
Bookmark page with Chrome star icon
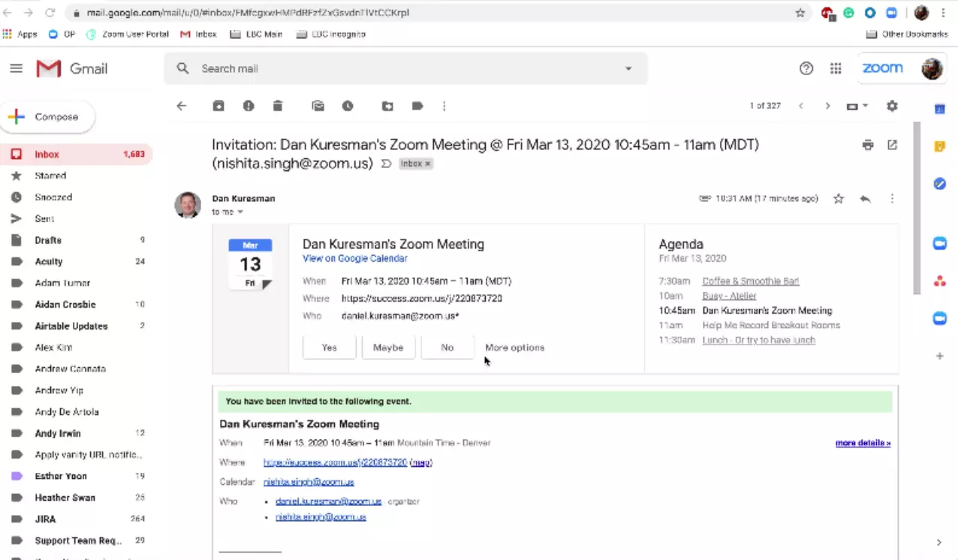[800, 13]
